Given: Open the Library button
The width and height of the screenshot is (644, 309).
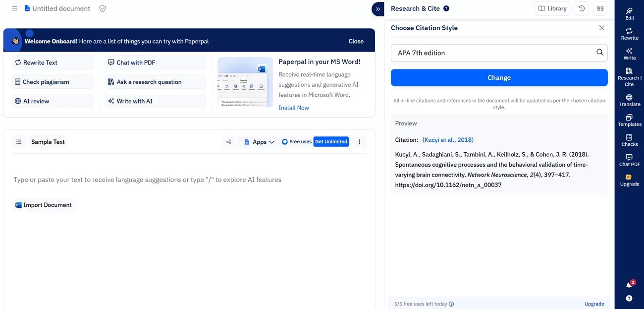Looking at the screenshot, I should click(552, 8).
